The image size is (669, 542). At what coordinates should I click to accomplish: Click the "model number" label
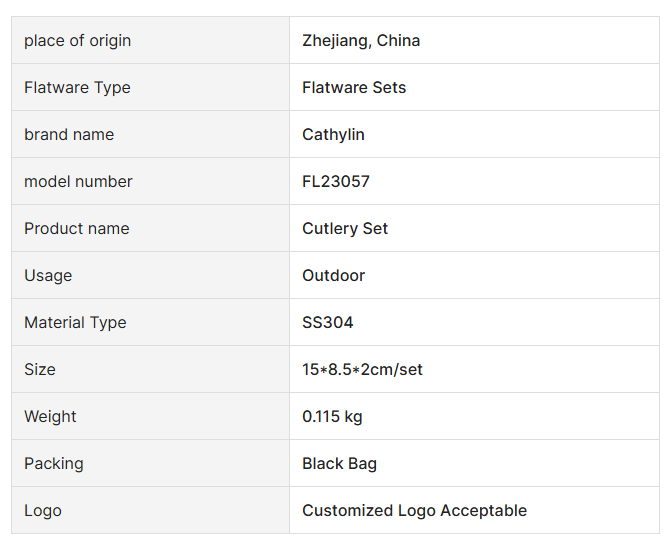(x=78, y=182)
